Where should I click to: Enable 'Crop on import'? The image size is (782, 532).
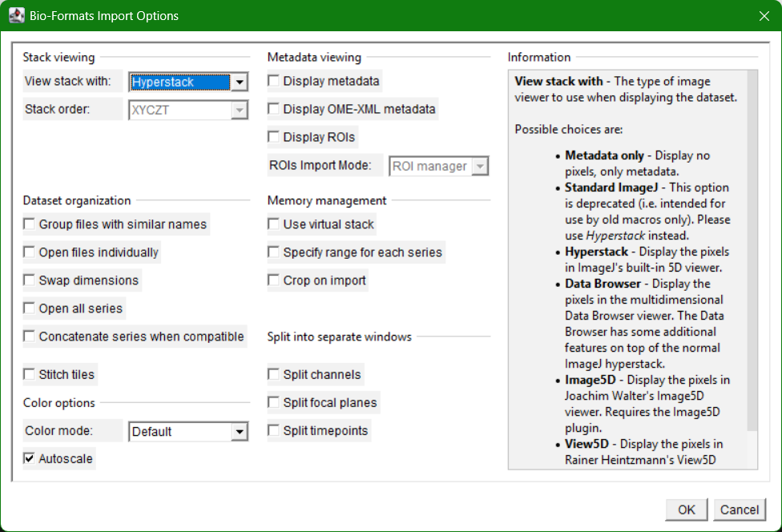point(272,280)
